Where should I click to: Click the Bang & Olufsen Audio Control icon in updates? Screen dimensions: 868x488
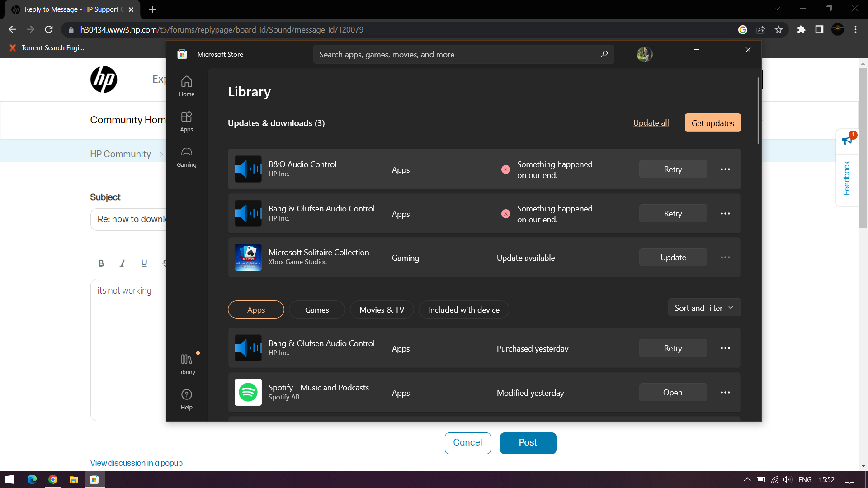pyautogui.click(x=248, y=213)
